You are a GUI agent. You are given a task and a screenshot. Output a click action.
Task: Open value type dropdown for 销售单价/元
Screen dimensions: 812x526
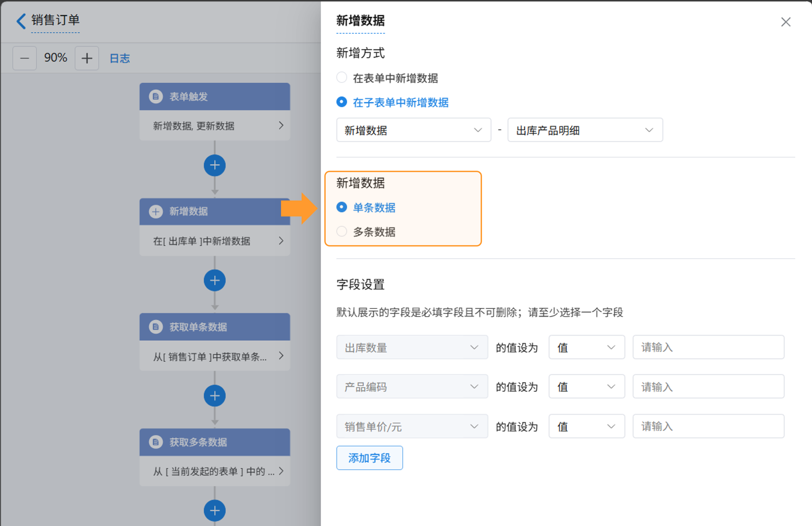point(586,426)
